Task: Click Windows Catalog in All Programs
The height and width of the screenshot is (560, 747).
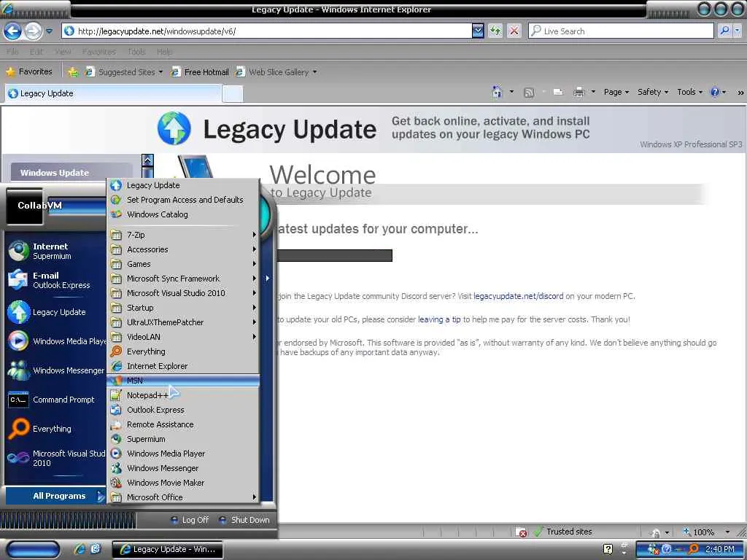Action: click(183, 214)
